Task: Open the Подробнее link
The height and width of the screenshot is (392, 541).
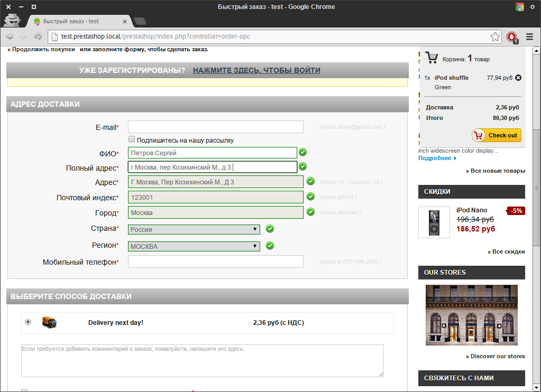Action: pos(437,158)
